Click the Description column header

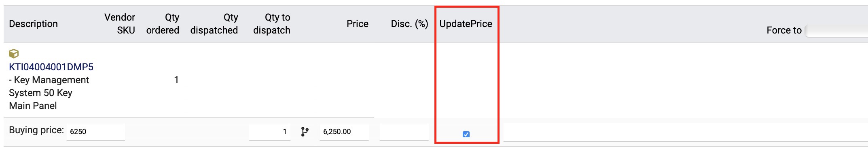pyautogui.click(x=33, y=24)
